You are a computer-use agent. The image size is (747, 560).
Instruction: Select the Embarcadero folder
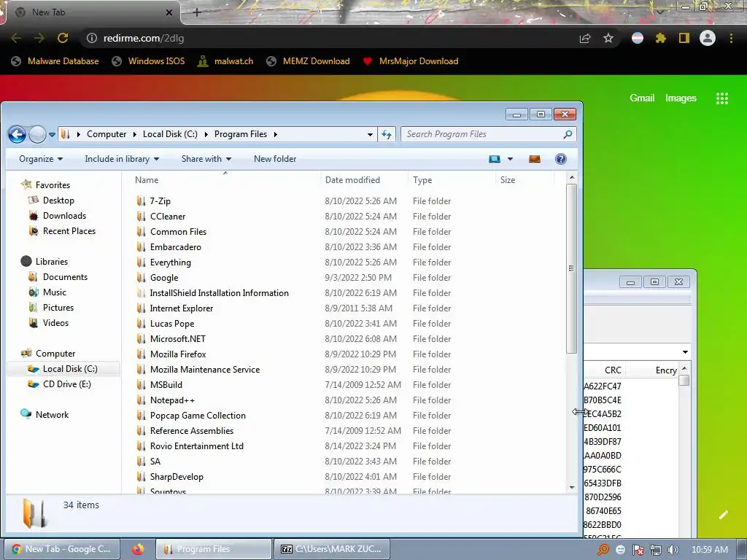coord(175,246)
